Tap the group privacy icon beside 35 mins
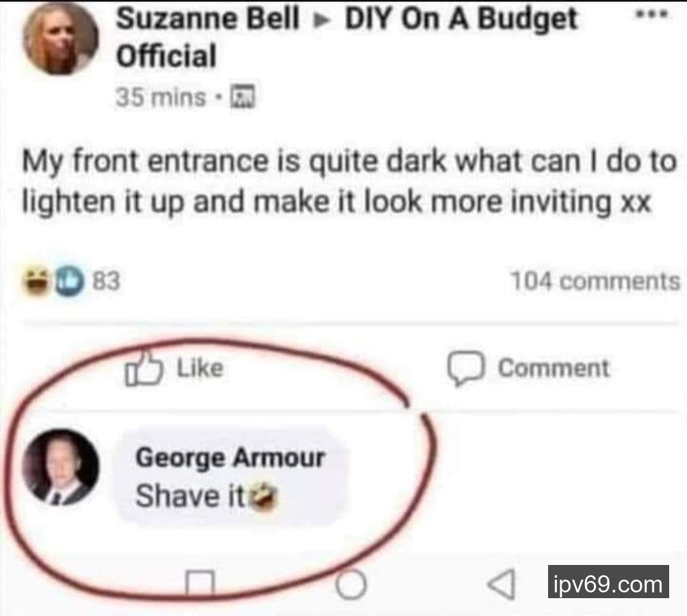The image size is (687, 616). (242, 96)
